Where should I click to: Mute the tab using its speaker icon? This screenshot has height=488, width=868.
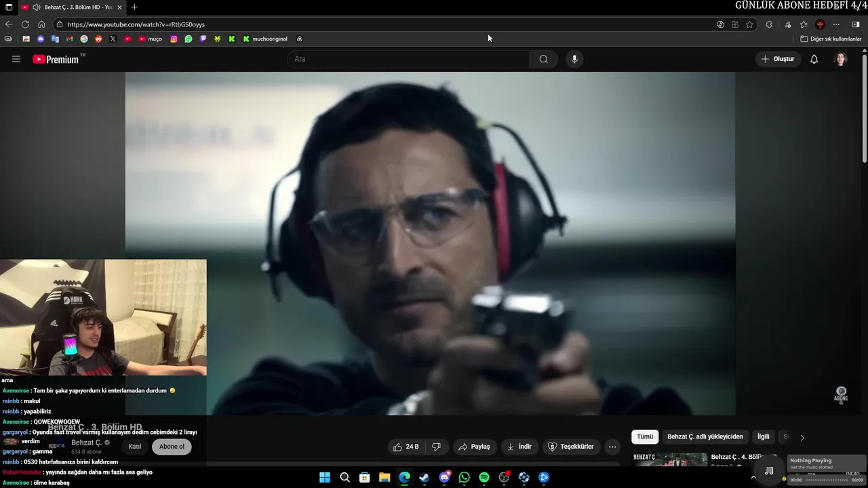(36, 7)
